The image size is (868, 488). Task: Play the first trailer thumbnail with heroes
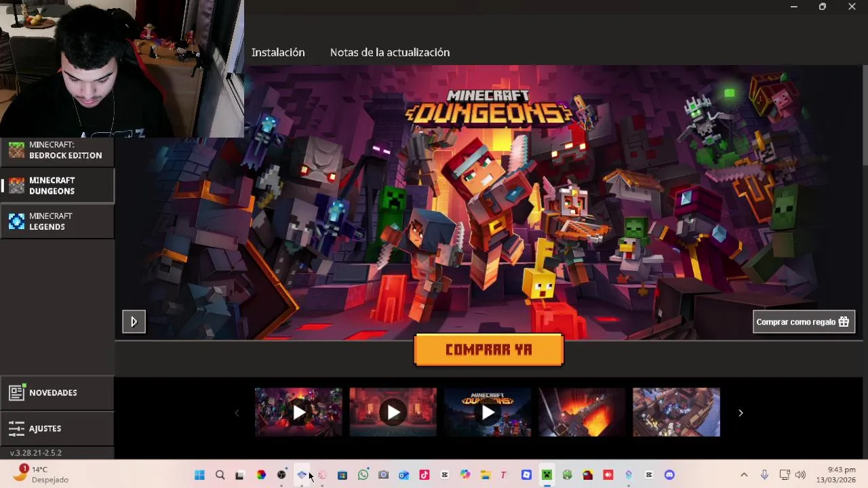(298, 412)
